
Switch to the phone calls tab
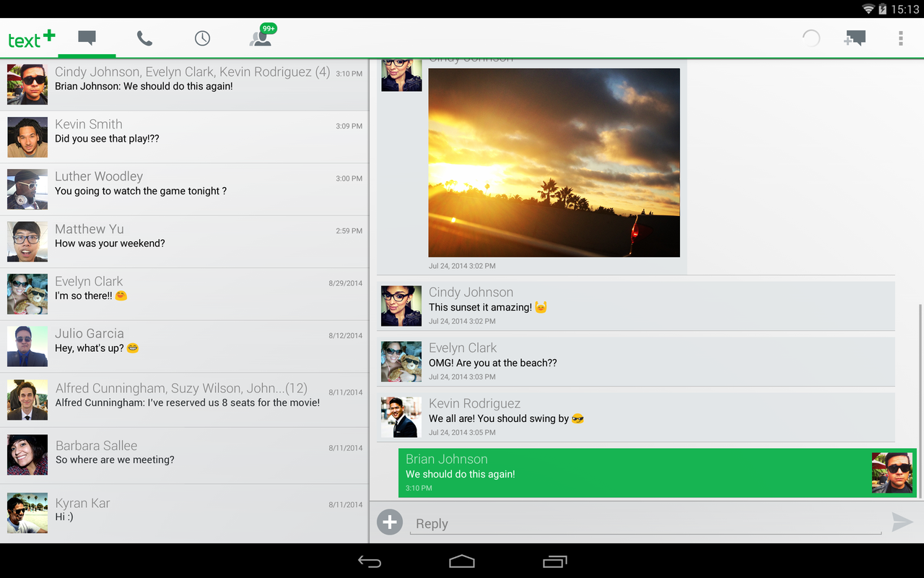[144, 38]
